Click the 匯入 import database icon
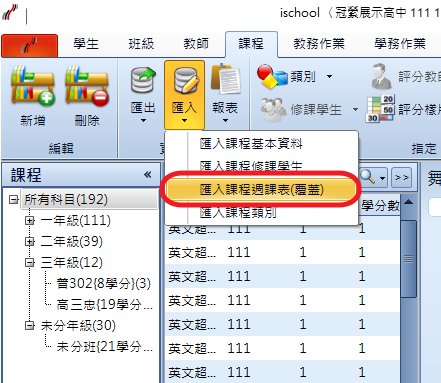Viewport: 441px width, 383px height. tap(185, 80)
